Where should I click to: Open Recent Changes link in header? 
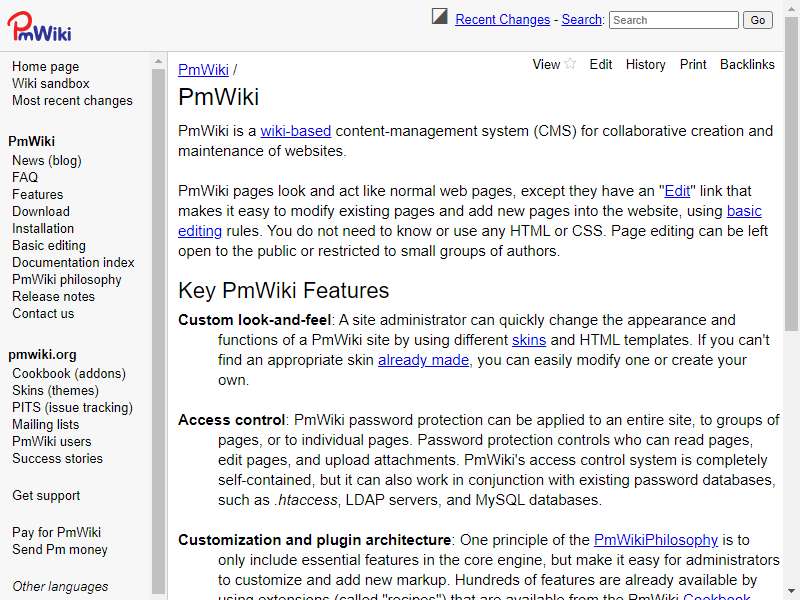[503, 19]
